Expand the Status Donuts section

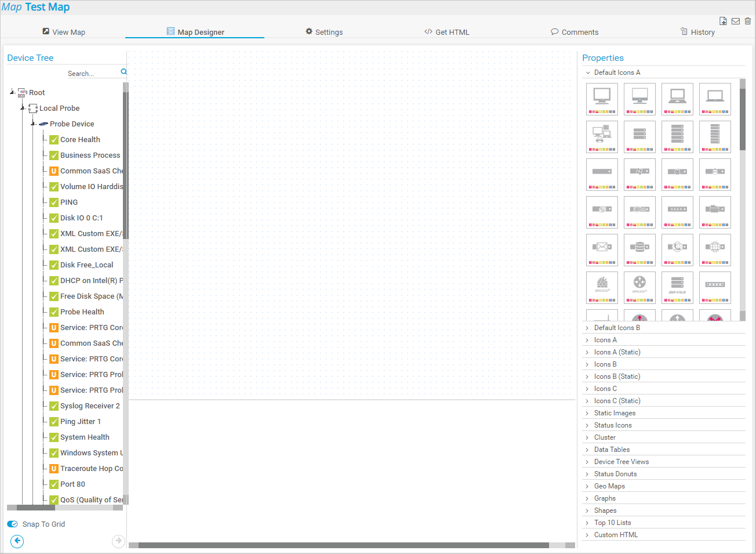[615, 474]
